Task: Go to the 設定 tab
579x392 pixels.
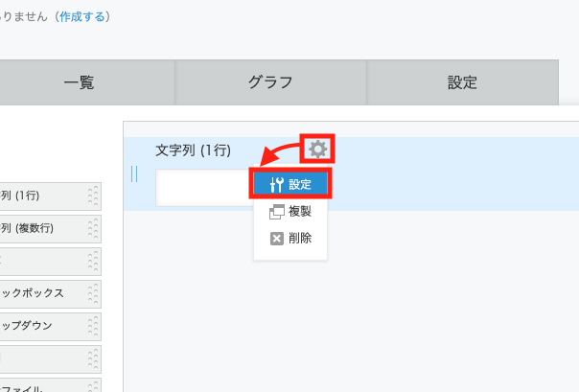Action: pos(462,82)
